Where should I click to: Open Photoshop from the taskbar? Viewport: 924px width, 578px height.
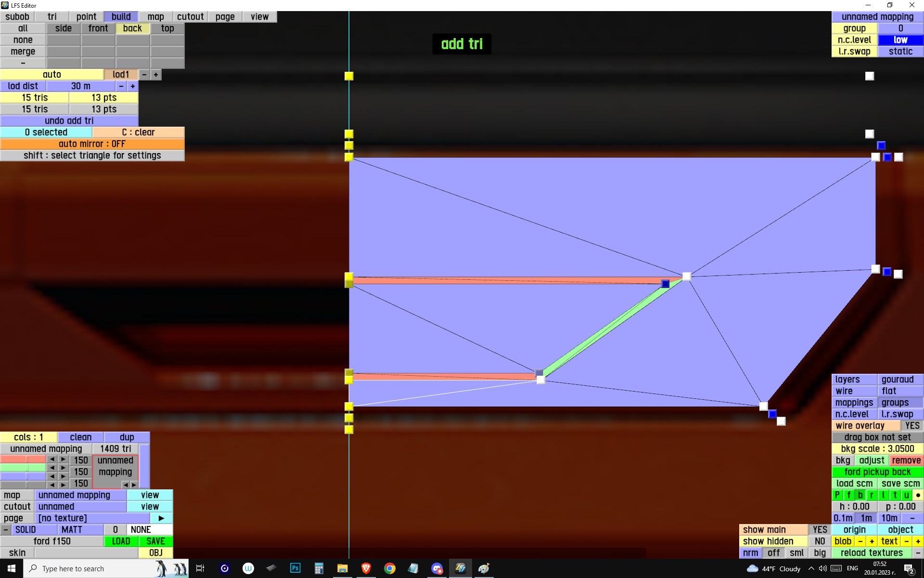point(295,568)
